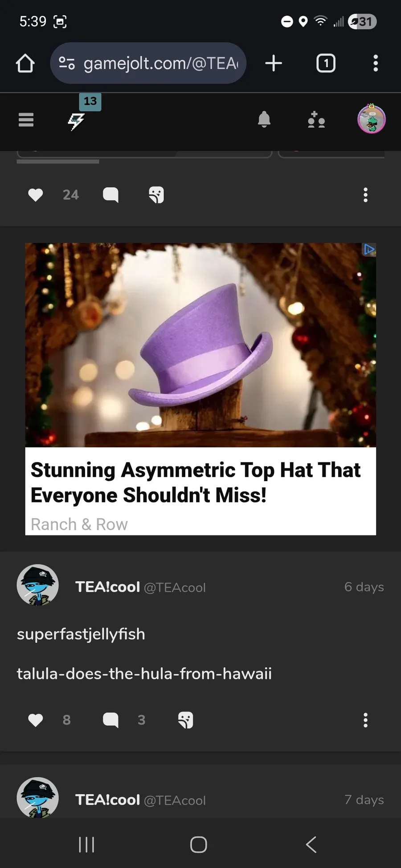Open the user profile avatar
401x868 pixels.
click(x=372, y=119)
